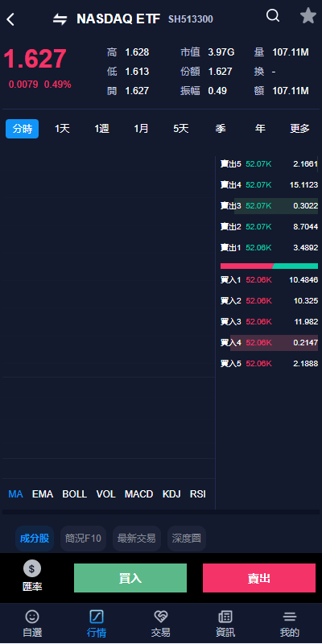Open the 交易 handshake icon
The width and height of the screenshot is (322, 644).
[160, 617]
